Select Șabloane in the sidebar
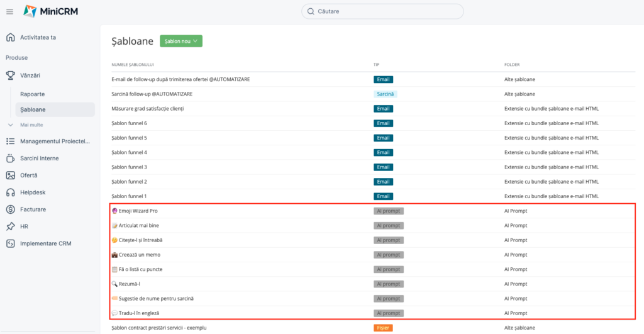Screen dimensions: 644x334 (x=55, y=109)
